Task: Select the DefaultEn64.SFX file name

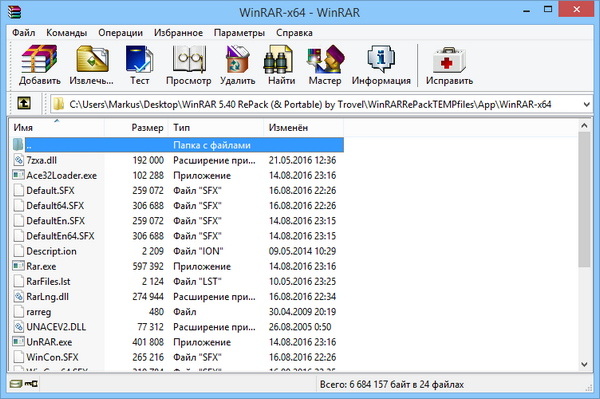Action: (x=60, y=236)
